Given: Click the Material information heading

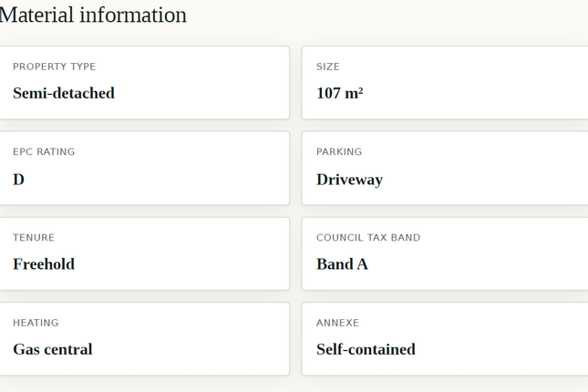Looking at the screenshot, I should click(x=93, y=15).
